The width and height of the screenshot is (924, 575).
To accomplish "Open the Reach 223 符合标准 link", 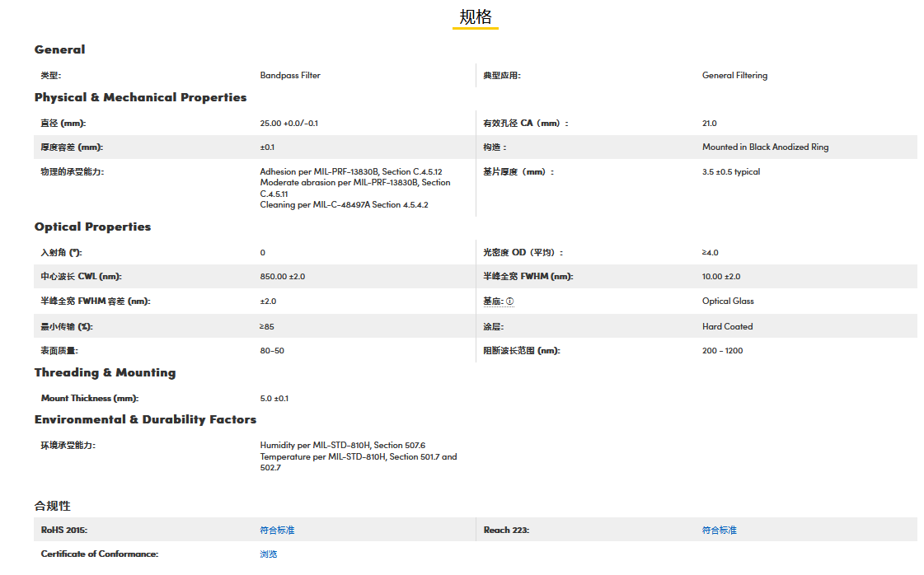I will point(719,530).
